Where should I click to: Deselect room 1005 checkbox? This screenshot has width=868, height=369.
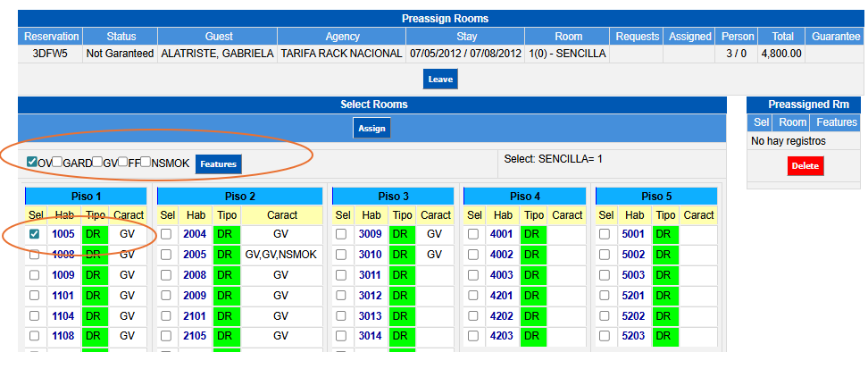pyautogui.click(x=35, y=234)
